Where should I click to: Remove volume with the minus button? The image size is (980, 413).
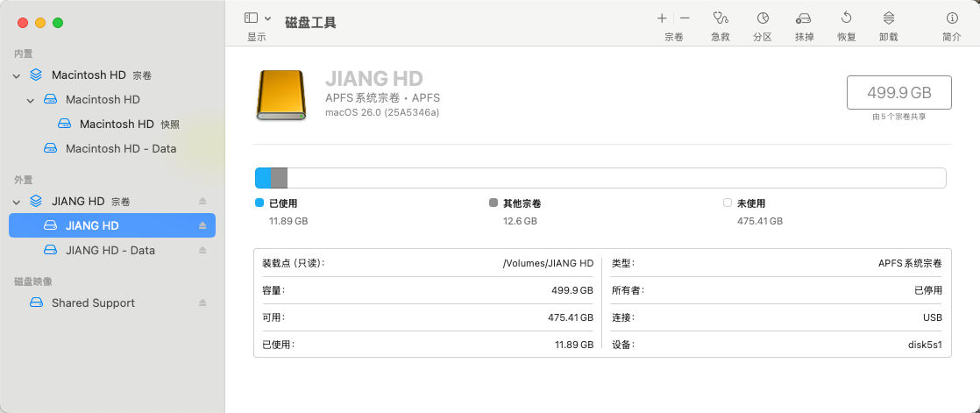pos(685,18)
